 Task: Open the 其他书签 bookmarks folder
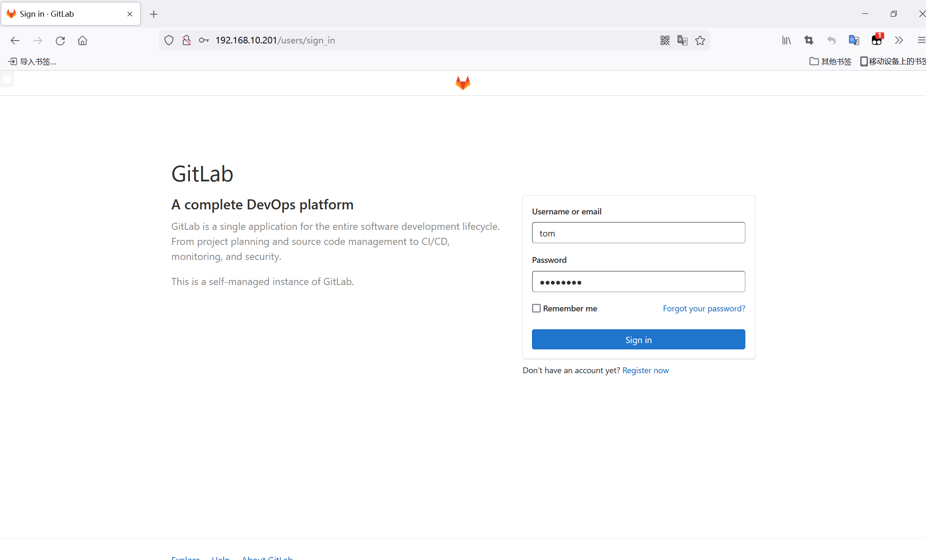pos(831,61)
